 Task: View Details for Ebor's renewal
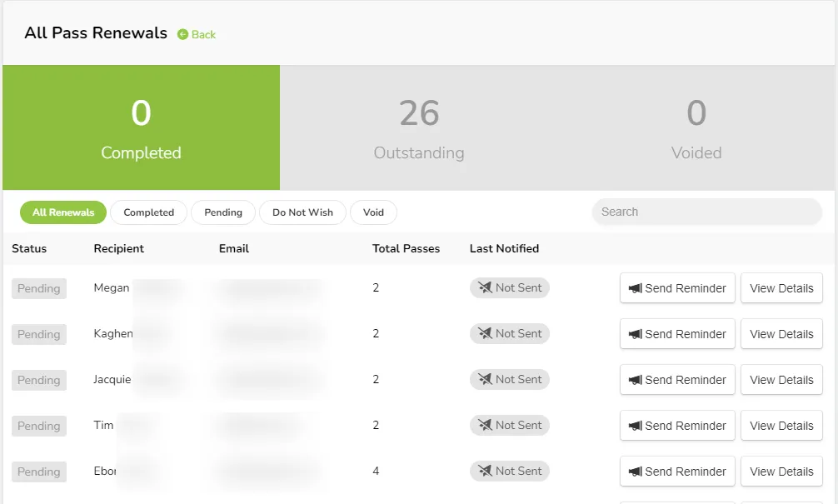coord(781,472)
